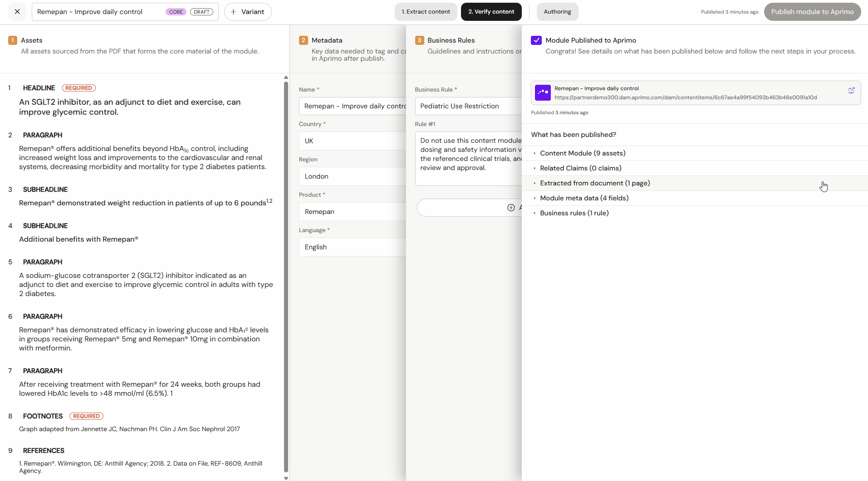Click orange step 2 Metadata badge
The width and height of the screenshot is (868, 481).
(304, 40)
